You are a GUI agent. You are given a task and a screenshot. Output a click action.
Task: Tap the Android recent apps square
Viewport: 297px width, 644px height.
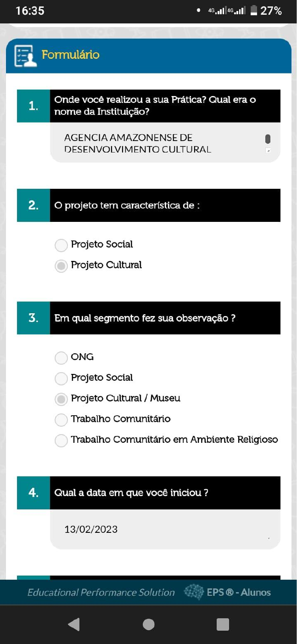pyautogui.click(x=223, y=624)
